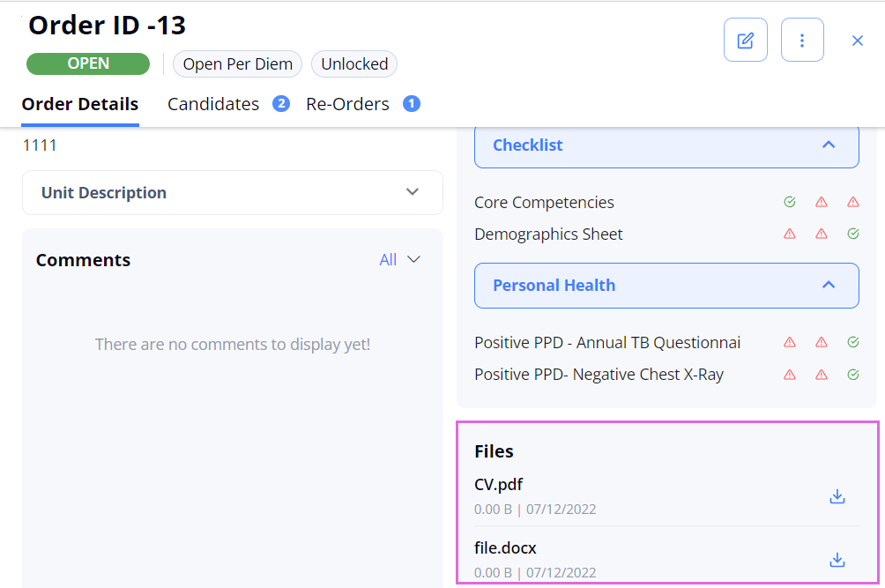The width and height of the screenshot is (885, 588).
Task: Click the green OPEN status badge
Action: (88, 63)
